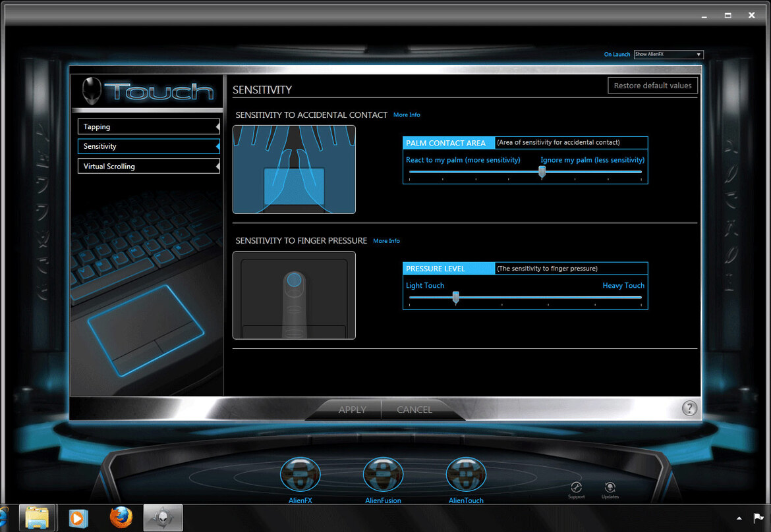771x532 pixels.
Task: Click the finger pressure illustration image
Action: click(294, 295)
